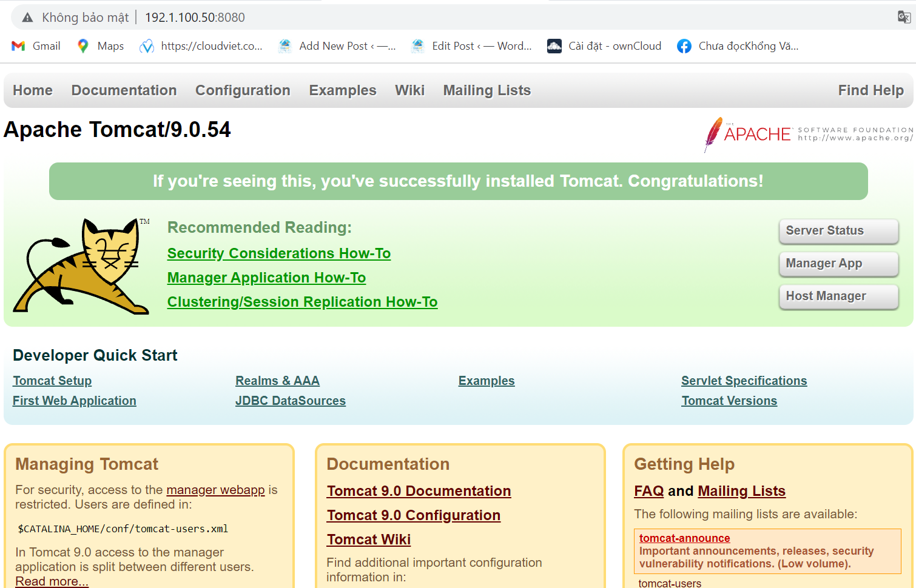Open the tomcat-announce mailing list link
Viewport: 916px width, 588px height.
(684, 538)
